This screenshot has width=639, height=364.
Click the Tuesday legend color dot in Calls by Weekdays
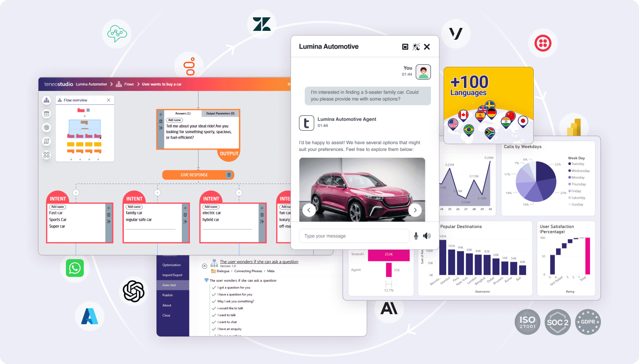pyautogui.click(x=570, y=164)
